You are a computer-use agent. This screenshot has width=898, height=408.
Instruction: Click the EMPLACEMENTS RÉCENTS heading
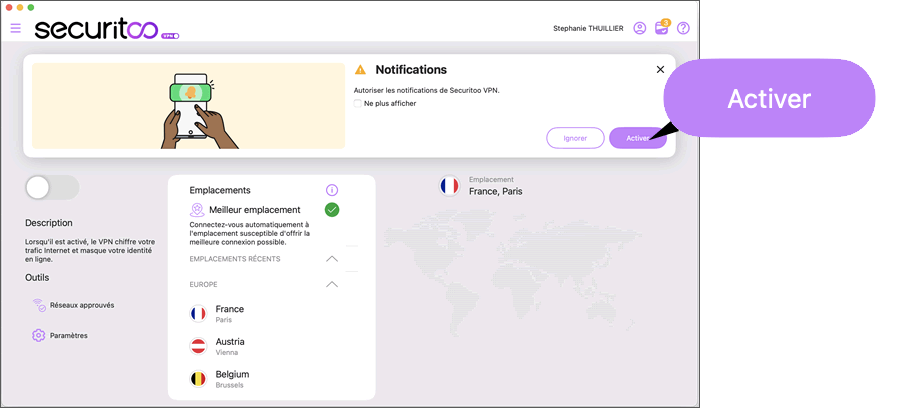pyautogui.click(x=235, y=259)
